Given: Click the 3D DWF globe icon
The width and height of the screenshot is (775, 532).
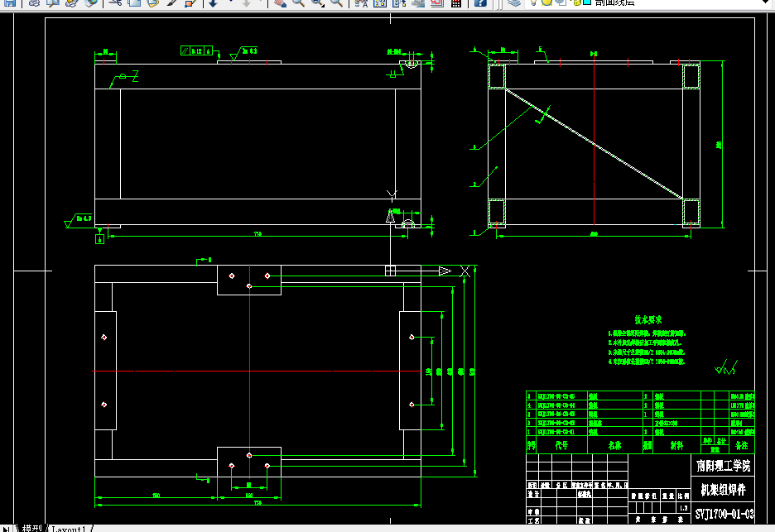Looking at the screenshot, I should click(90, 2).
